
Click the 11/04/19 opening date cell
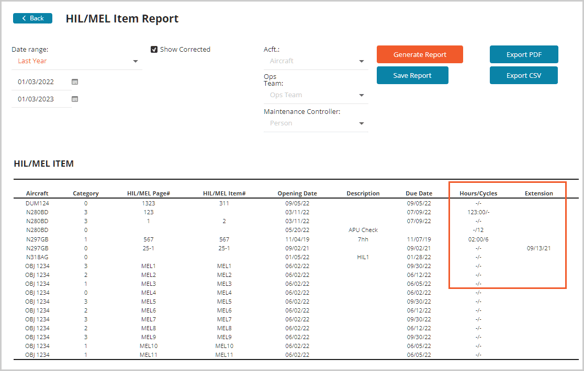point(297,239)
